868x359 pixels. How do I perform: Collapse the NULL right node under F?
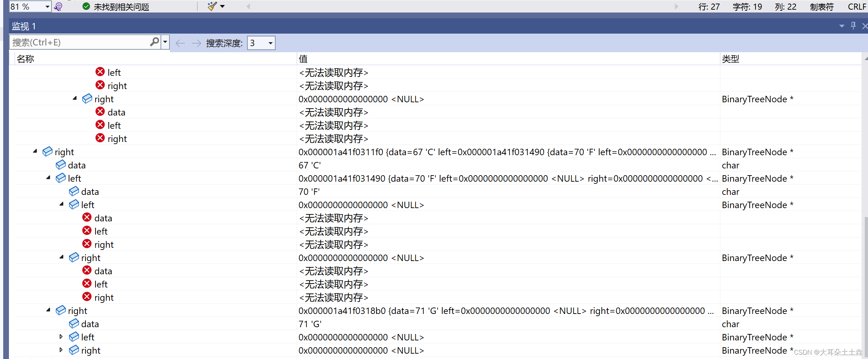[x=61, y=257]
